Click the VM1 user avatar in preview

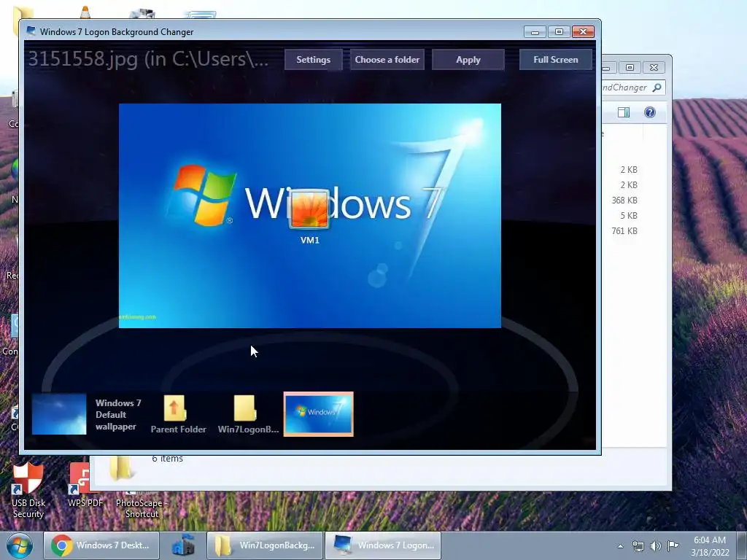(x=309, y=209)
